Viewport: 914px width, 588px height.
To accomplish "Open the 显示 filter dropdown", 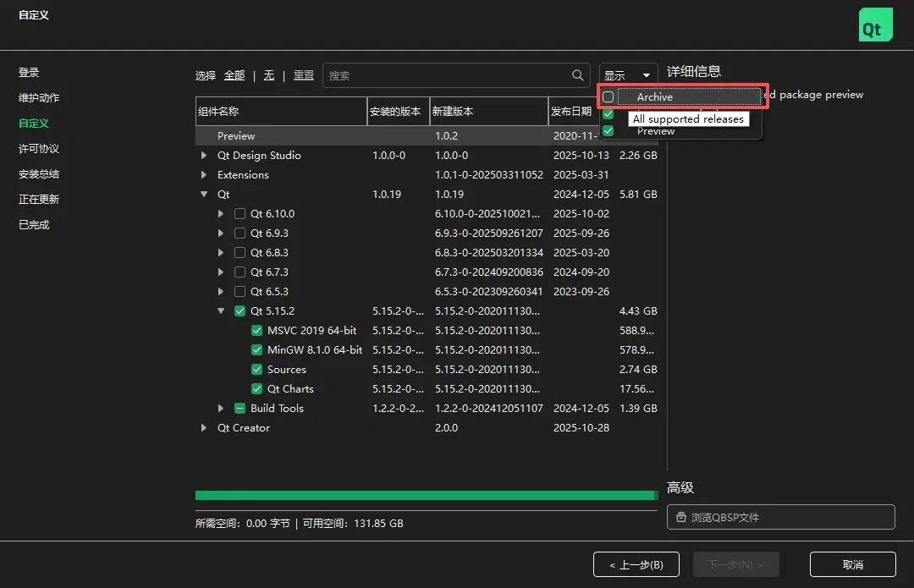I will coord(628,75).
